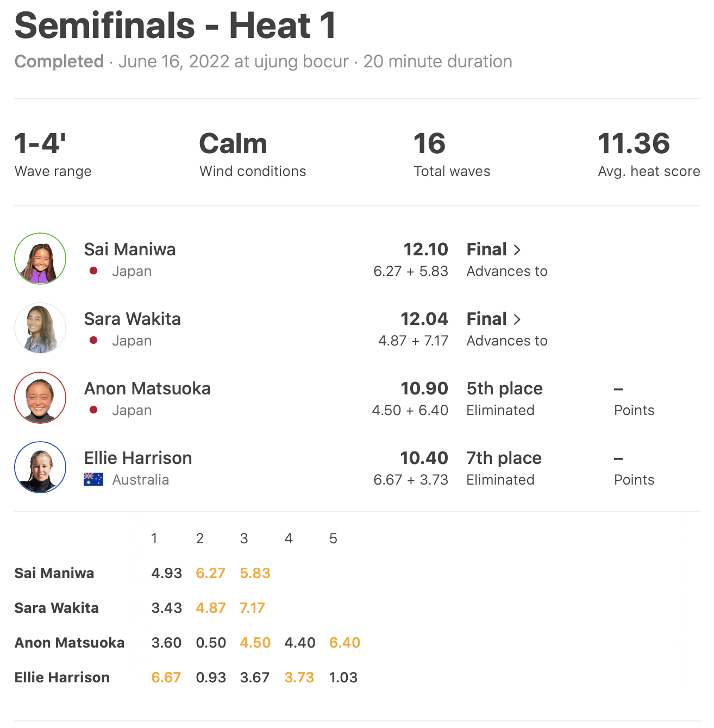714x728 pixels.
Task: Select Sara Wakita's 7.17 wave score in table
Action: (253, 608)
